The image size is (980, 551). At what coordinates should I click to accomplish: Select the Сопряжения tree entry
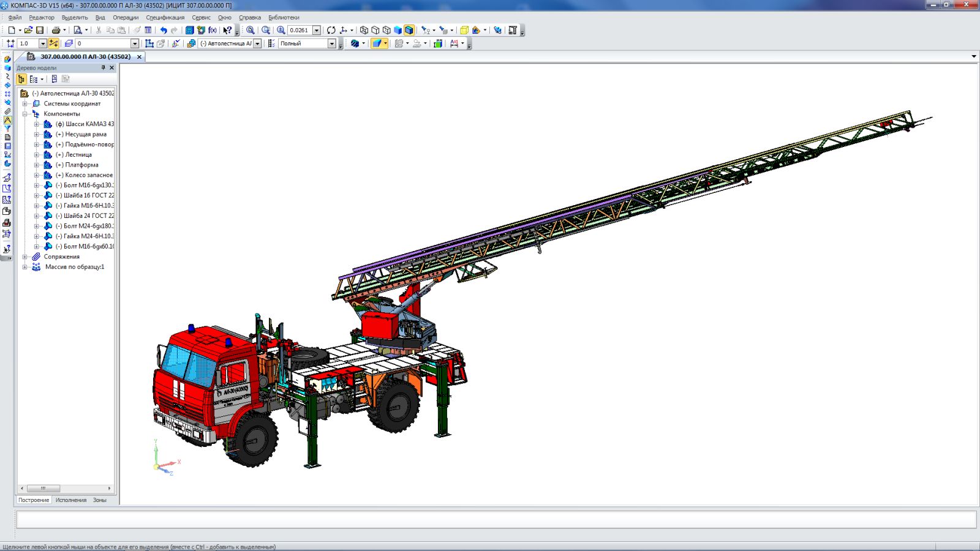pos(61,257)
